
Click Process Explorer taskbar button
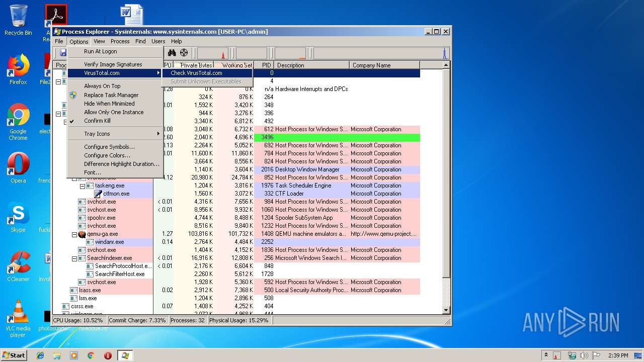[x=125, y=355]
